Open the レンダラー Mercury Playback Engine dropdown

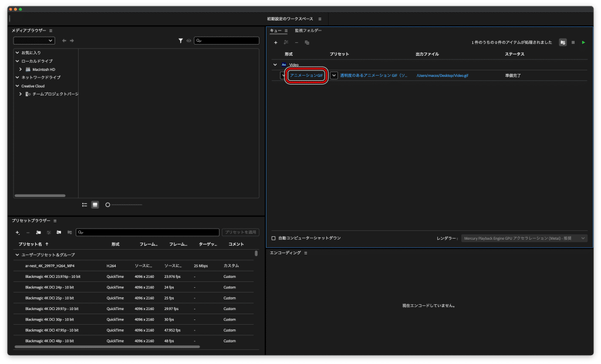click(x=524, y=239)
